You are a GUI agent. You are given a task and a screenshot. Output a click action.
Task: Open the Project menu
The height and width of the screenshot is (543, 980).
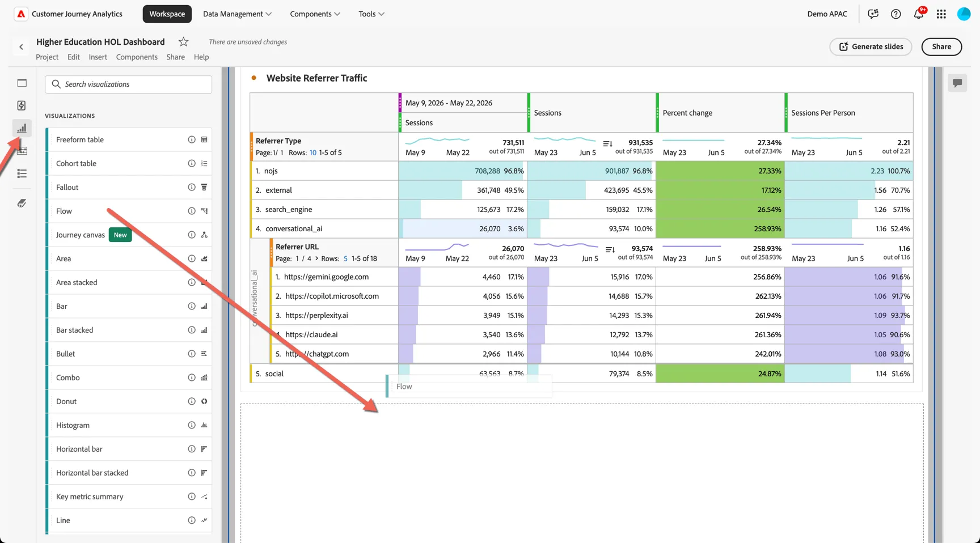point(47,57)
